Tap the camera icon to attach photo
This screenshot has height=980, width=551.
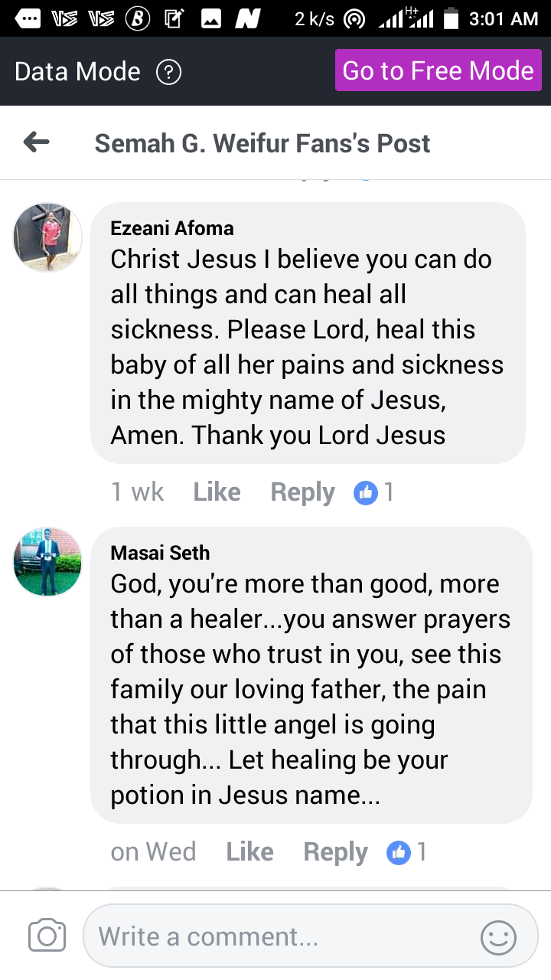click(47, 936)
